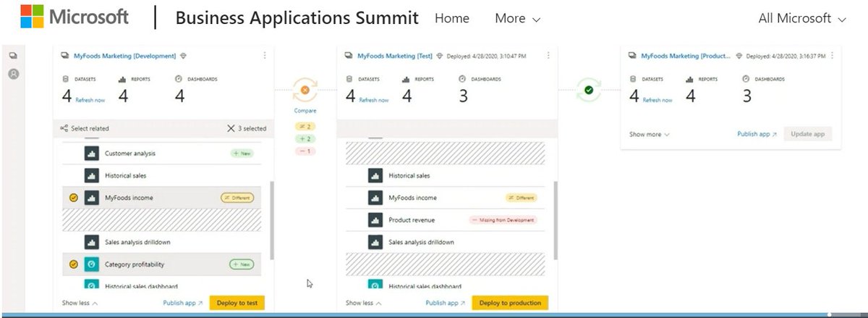Open the All Microsoft dropdown

click(801, 19)
